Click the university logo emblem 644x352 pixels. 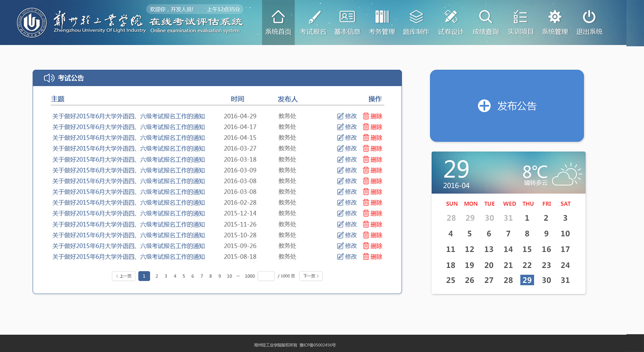(32, 22)
